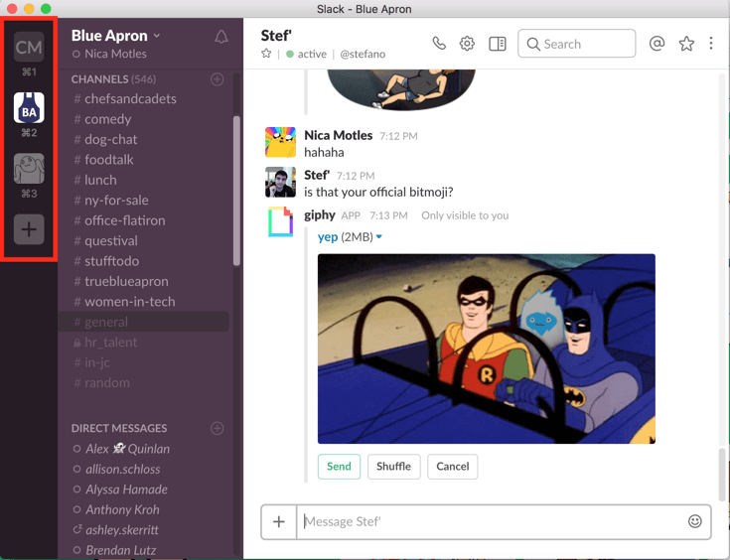The width and height of the screenshot is (730, 560).
Task: Open more items vertical dots menu
Action: (710, 44)
